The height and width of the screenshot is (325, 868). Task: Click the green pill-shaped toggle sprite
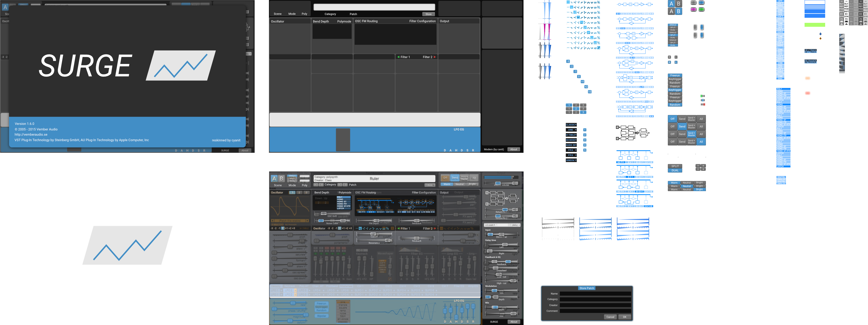click(701, 9)
